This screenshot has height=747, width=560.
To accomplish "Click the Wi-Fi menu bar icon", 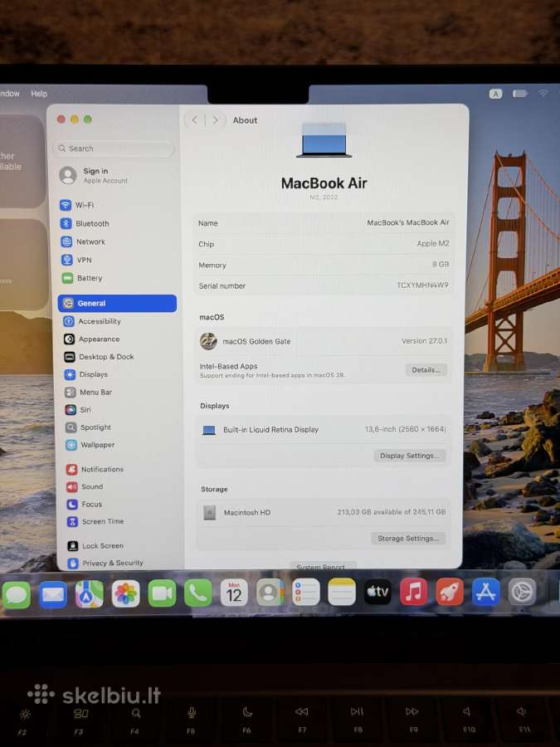I will (x=543, y=93).
